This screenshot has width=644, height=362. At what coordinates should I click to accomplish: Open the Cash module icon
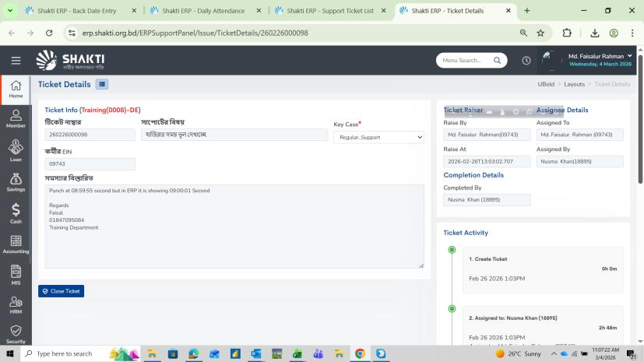[16, 213]
